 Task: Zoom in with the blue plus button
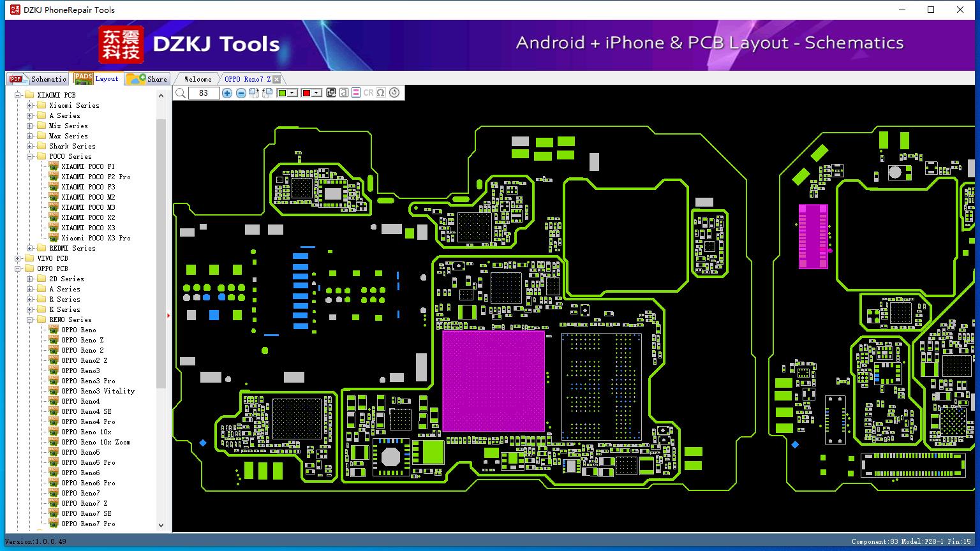pyautogui.click(x=227, y=93)
